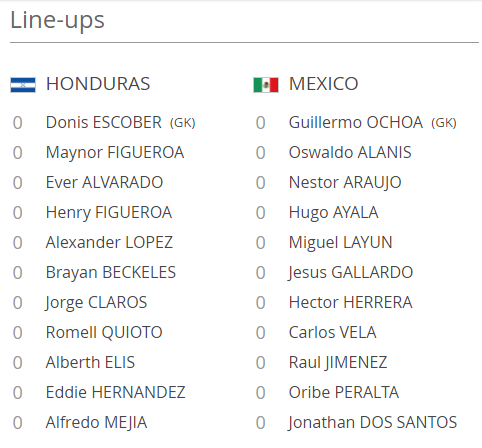Image resolution: width=482 pixels, height=448 pixels.
Task: Open Romell QUIOTO's player page
Action: pyautogui.click(x=104, y=333)
